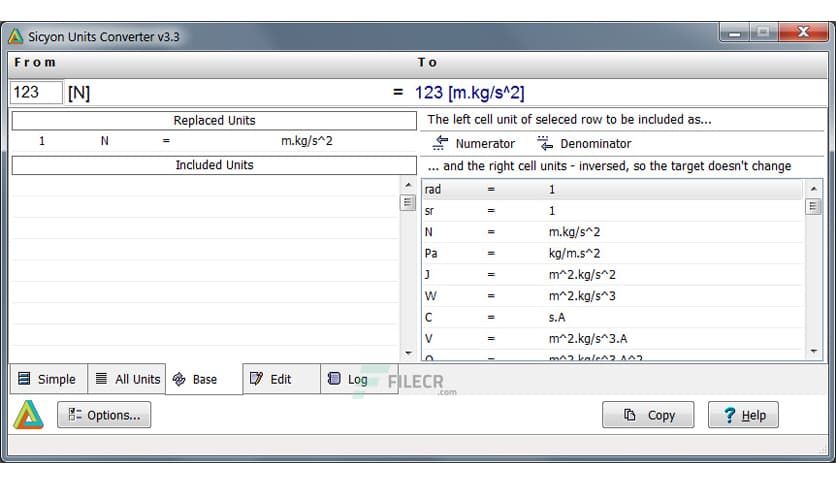Click the From value field containing 123
Screen dimensions: 836x484
click(36, 92)
